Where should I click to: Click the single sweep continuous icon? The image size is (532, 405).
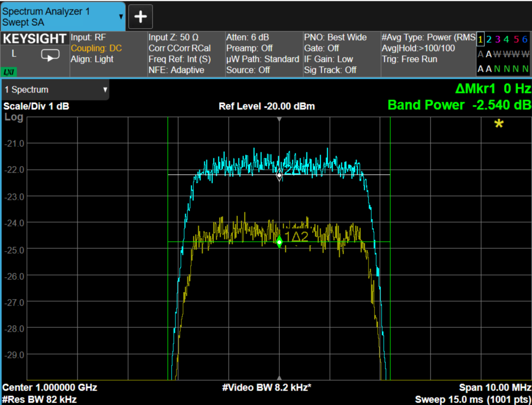[x=50, y=55]
